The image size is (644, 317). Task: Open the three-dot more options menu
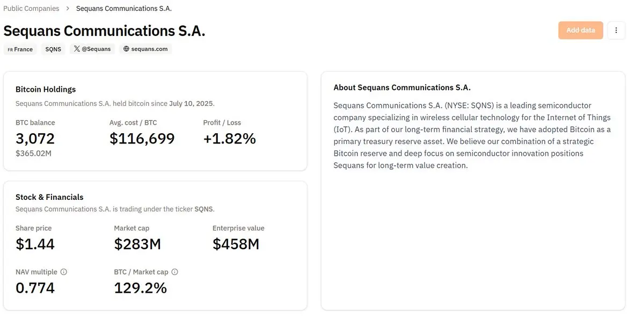coord(616,31)
